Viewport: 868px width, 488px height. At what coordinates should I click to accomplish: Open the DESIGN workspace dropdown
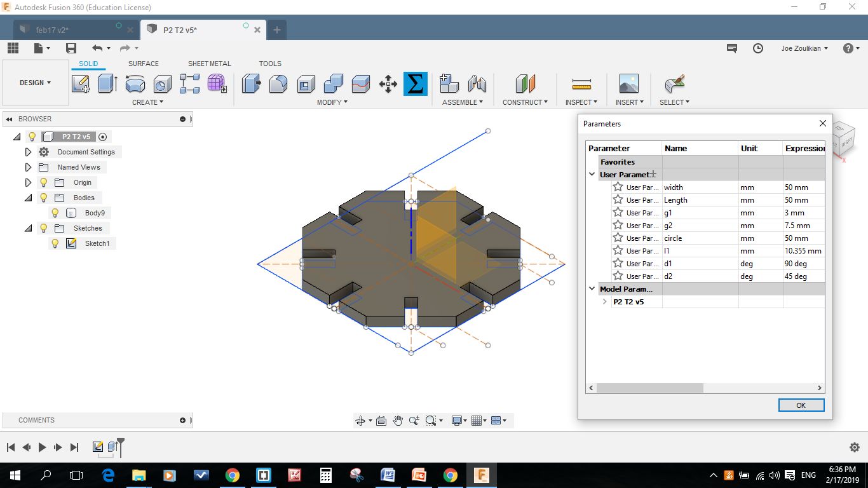(36, 83)
